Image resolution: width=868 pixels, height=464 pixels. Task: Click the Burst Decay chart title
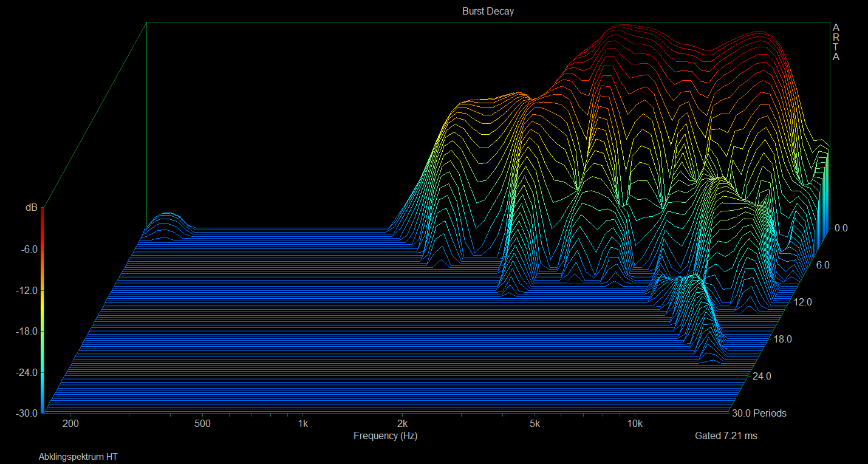(x=488, y=11)
